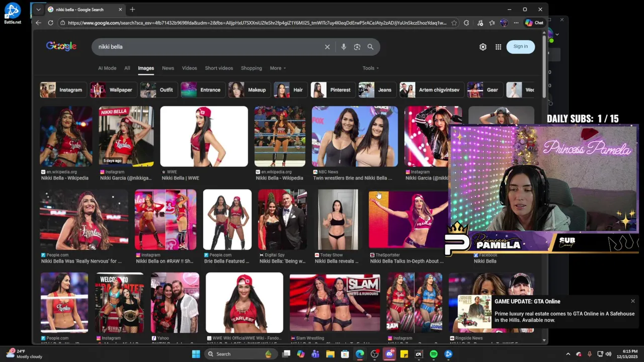Open the tab search chevron at tab strip
Image resolution: width=644 pixels, height=362 pixels.
pyautogui.click(x=38, y=10)
